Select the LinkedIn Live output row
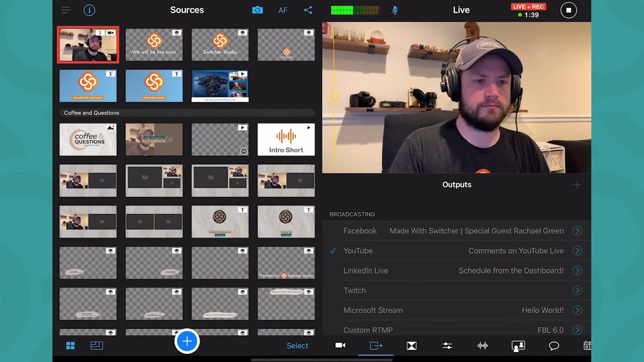 456,270
